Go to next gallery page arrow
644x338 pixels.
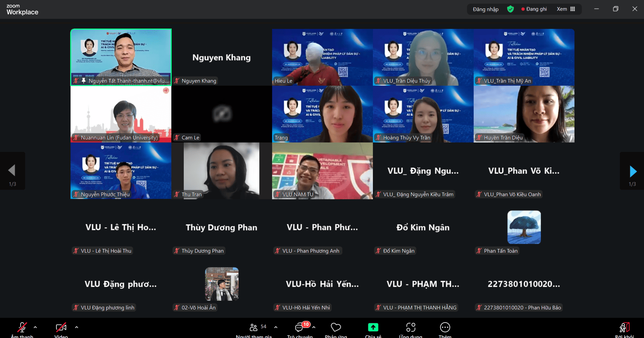(633, 171)
